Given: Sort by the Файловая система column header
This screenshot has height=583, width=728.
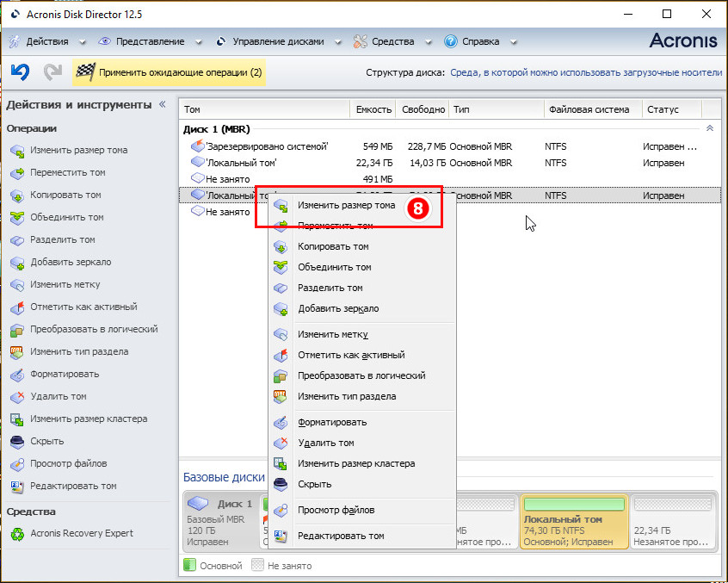Looking at the screenshot, I should [593, 109].
